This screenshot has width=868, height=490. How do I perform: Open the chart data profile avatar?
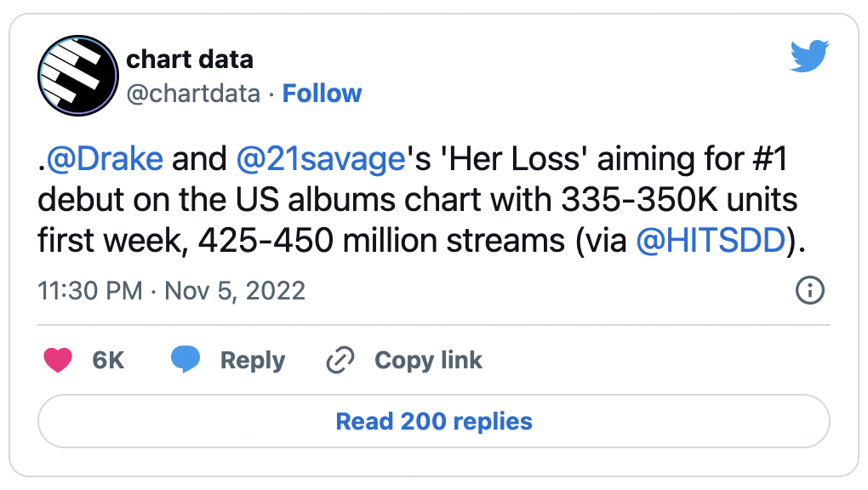tap(78, 76)
